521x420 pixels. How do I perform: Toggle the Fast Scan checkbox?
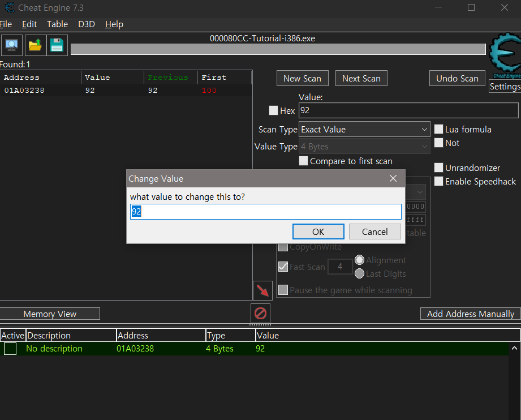(283, 267)
